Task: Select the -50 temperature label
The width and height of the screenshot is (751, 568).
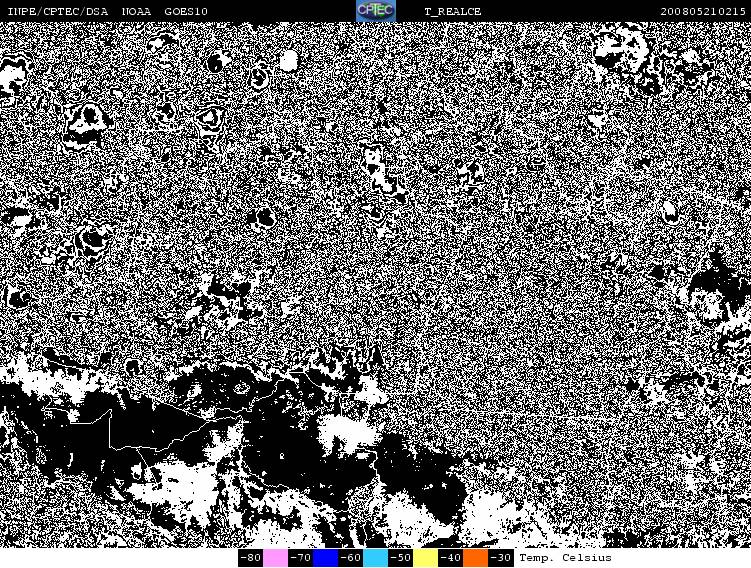Action: point(400,558)
